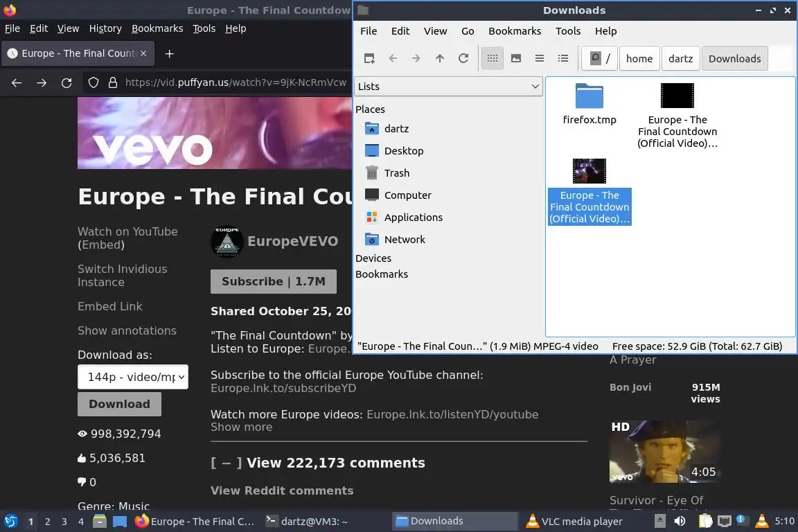
Task: Go forward in Firefox
Action: (x=42, y=83)
